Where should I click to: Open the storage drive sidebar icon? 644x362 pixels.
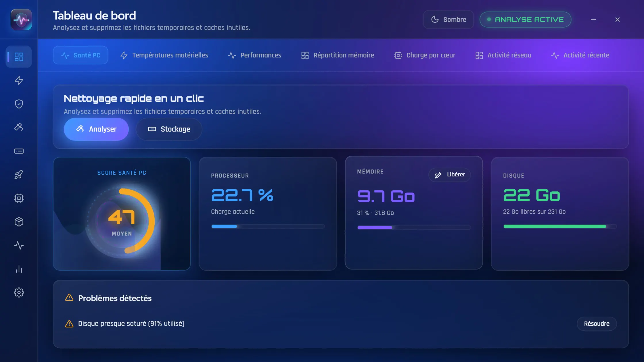pyautogui.click(x=19, y=151)
